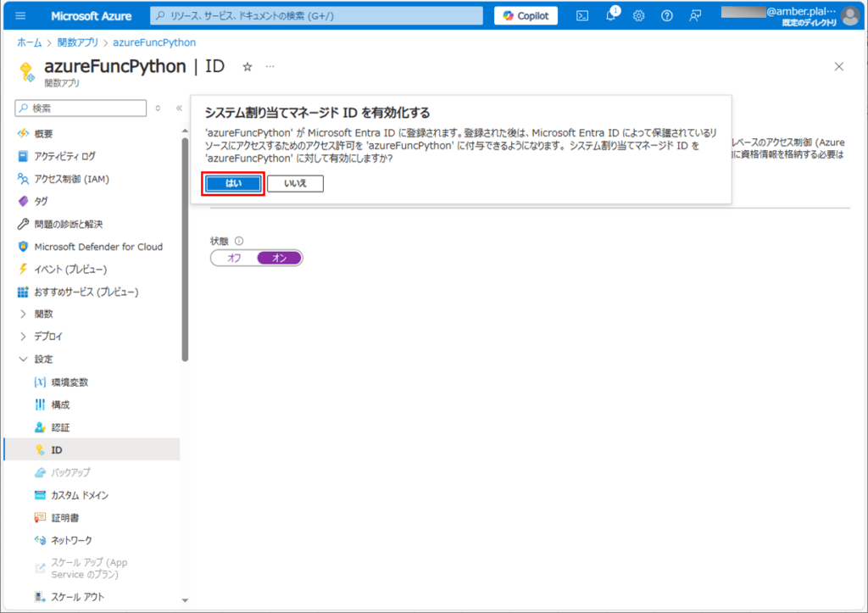
Task: Open the Cloud Shell icon in header
Action: click(x=582, y=16)
